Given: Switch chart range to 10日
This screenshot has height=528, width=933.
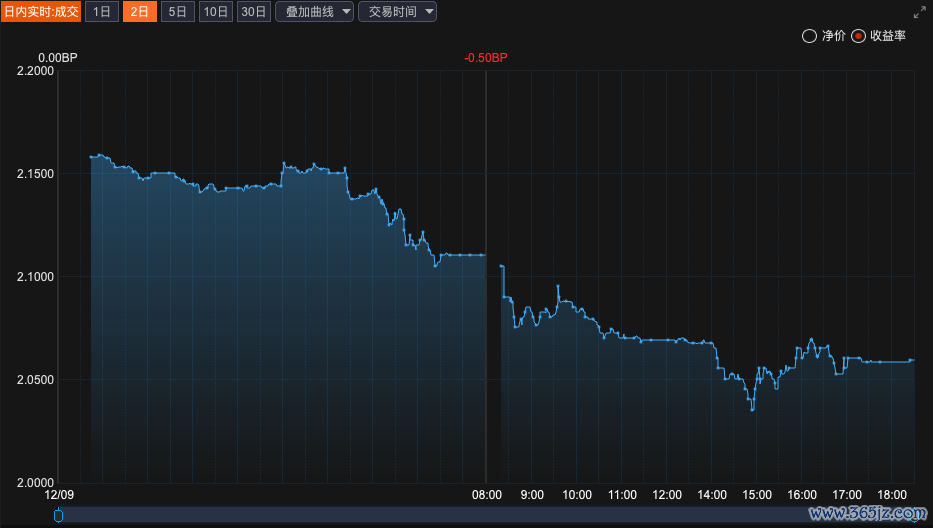Looking at the screenshot, I should pyautogui.click(x=215, y=11).
